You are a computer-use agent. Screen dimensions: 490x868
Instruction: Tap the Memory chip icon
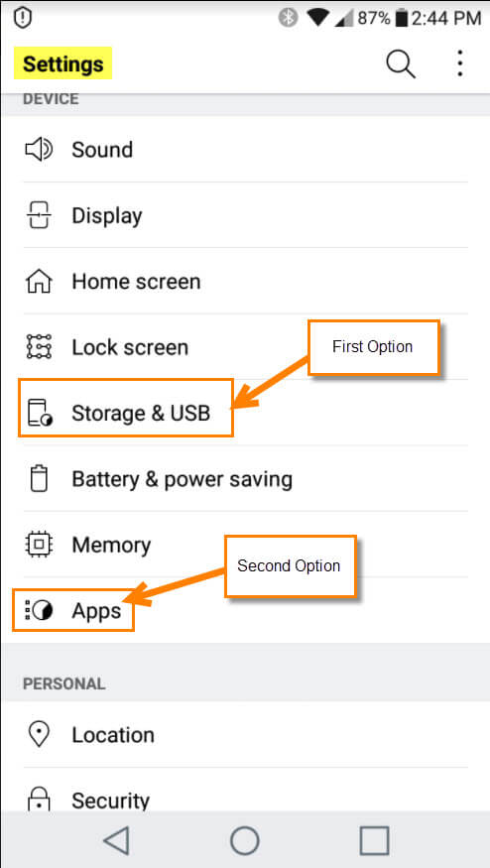39,545
